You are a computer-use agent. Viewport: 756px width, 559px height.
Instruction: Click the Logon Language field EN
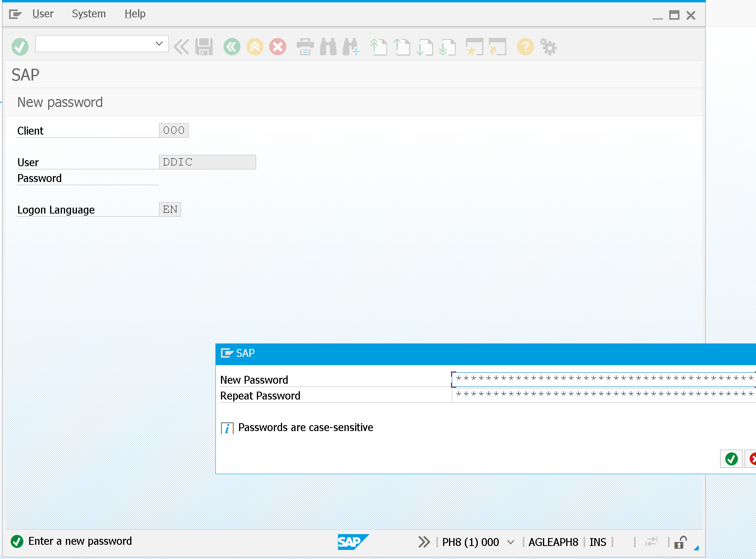pos(170,209)
